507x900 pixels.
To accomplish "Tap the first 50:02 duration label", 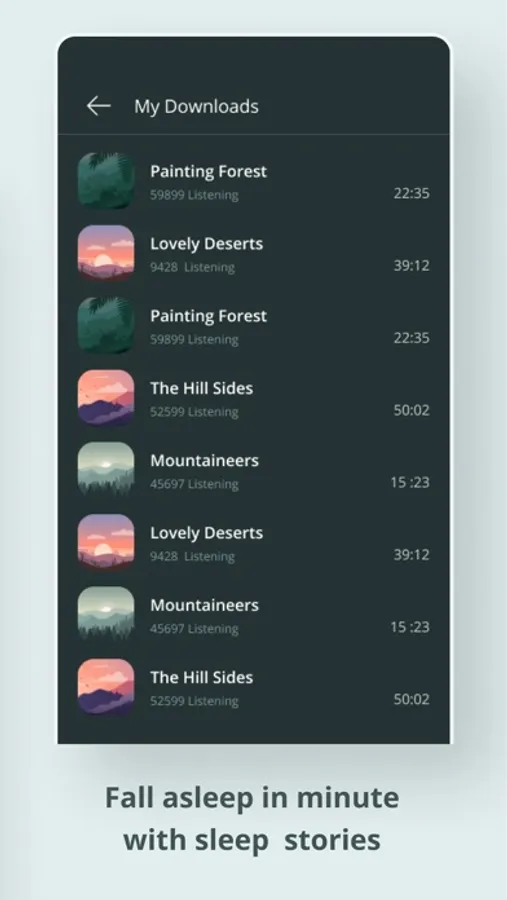I will pyautogui.click(x=411, y=410).
